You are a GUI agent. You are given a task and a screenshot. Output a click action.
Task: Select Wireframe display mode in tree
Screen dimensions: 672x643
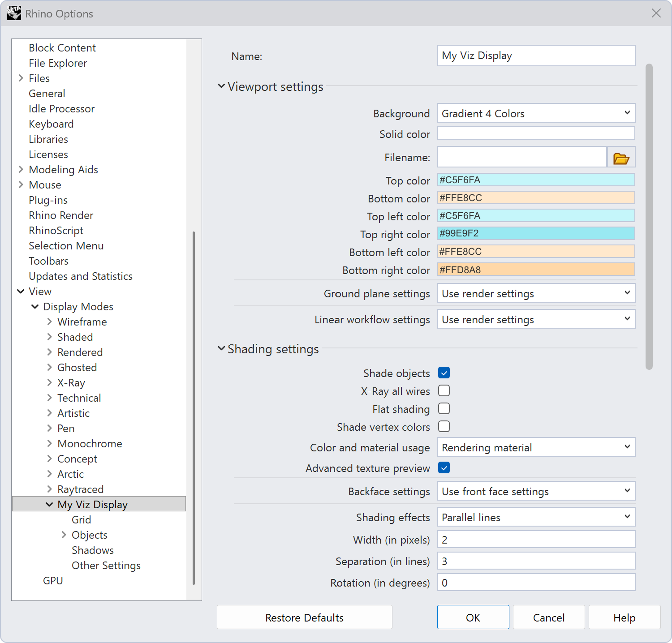(82, 322)
